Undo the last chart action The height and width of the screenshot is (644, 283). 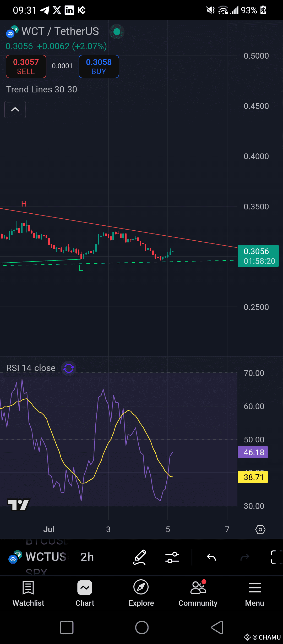211,557
